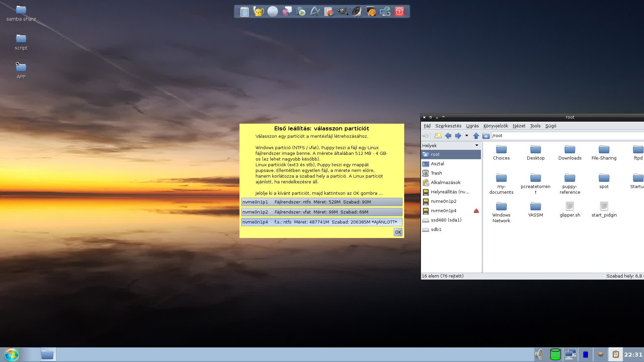Launch the golden teapot app in dock

click(259, 12)
